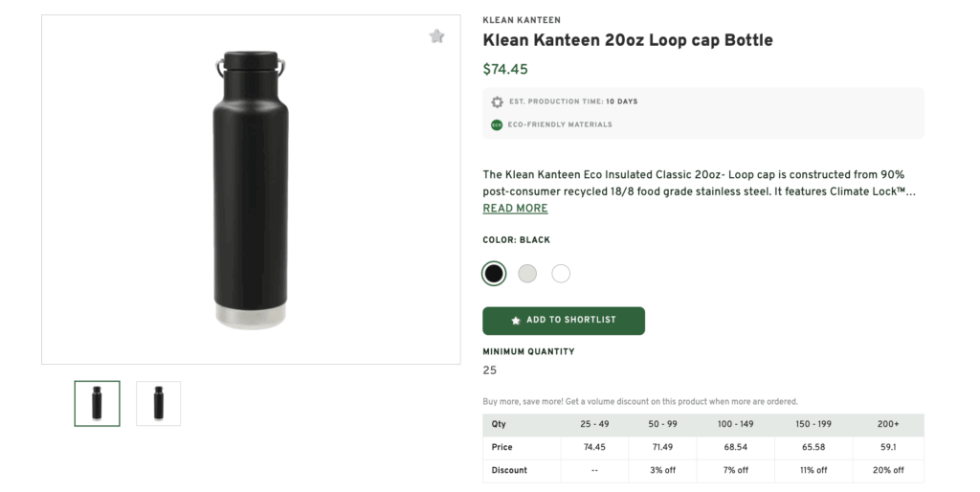Select the first bottle thumbnail
Image resolution: width=980 pixels, height=492 pixels.
point(98,403)
